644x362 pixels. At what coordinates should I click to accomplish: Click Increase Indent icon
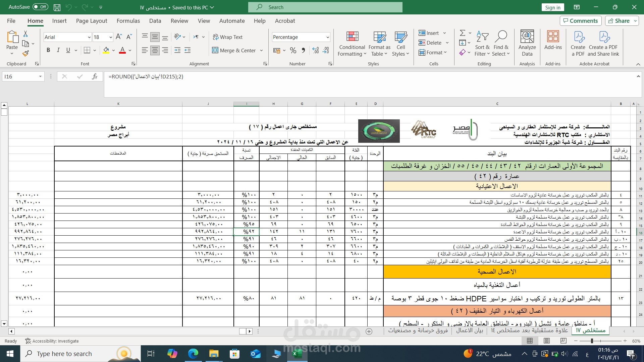pos(177,50)
